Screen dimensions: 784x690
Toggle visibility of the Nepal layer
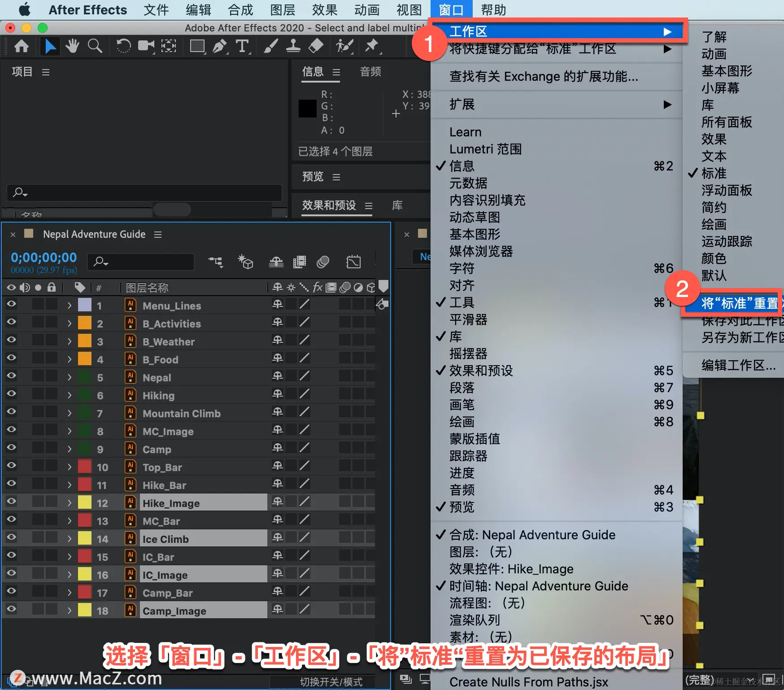click(11, 376)
